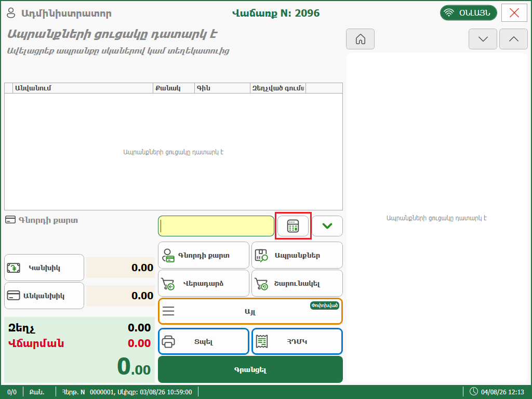The height and width of the screenshot is (399, 532).
Task: Select Անկանխիկ non-cash payment
Action: pos(44,296)
